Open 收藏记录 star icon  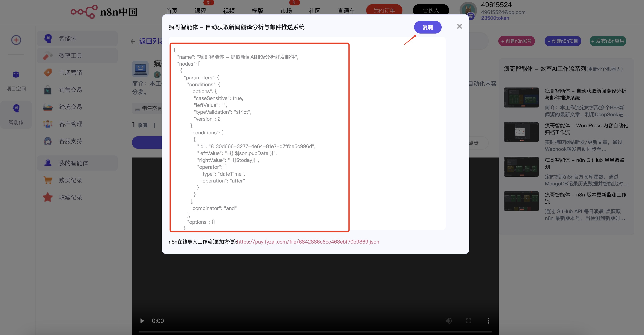[48, 197]
